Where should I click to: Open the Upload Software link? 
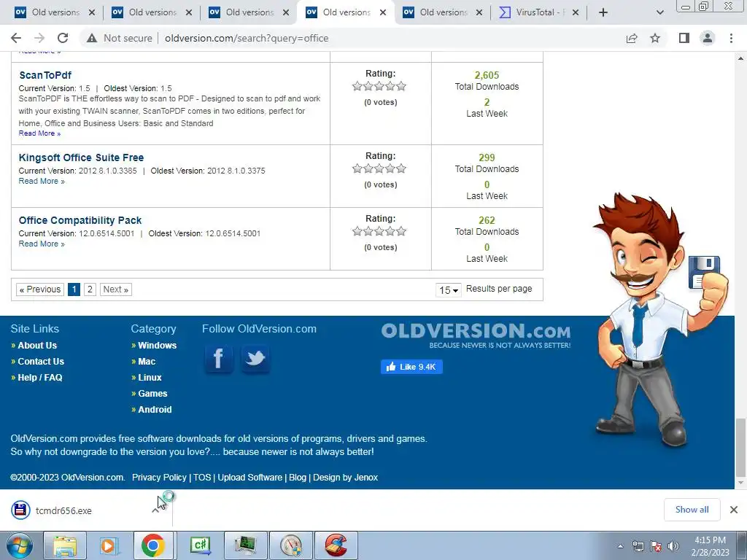pyautogui.click(x=250, y=478)
